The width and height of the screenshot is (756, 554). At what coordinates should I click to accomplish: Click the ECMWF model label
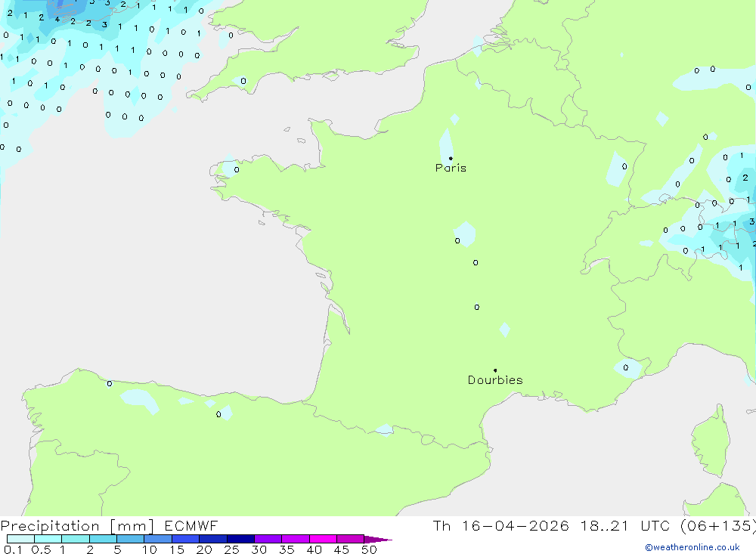pos(191,525)
